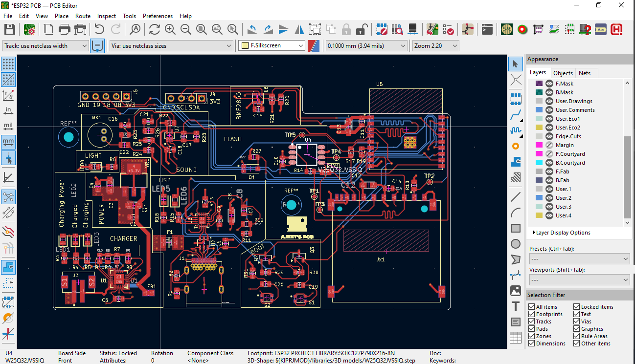Screen dimensions: 635x364
Task: Uncheck the Vias selection filter
Action: 577,321
